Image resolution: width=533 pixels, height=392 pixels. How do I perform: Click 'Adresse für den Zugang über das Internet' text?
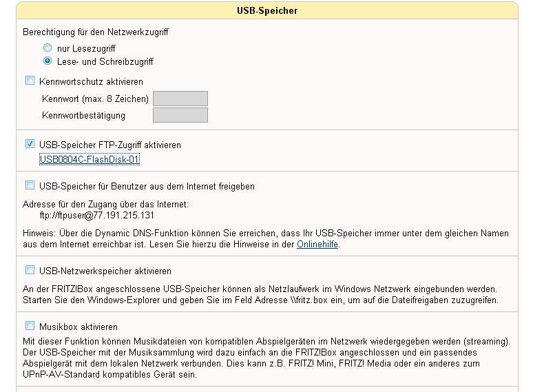(x=105, y=204)
